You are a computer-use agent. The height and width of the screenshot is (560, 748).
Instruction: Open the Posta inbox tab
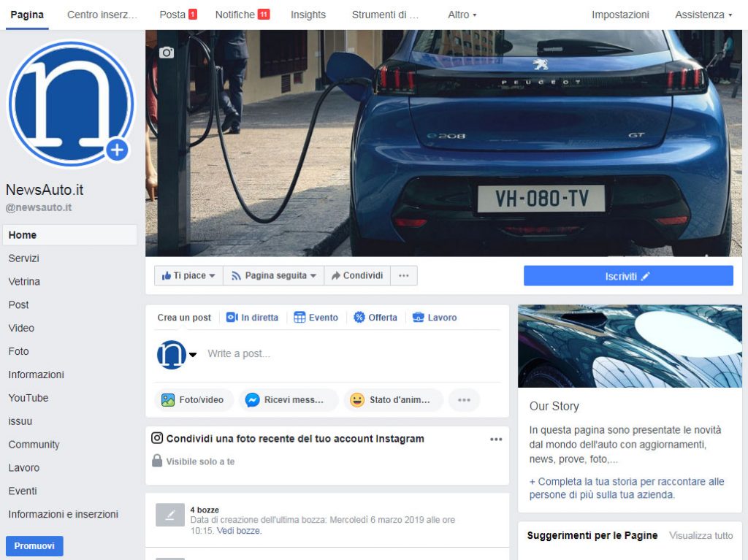[178, 15]
